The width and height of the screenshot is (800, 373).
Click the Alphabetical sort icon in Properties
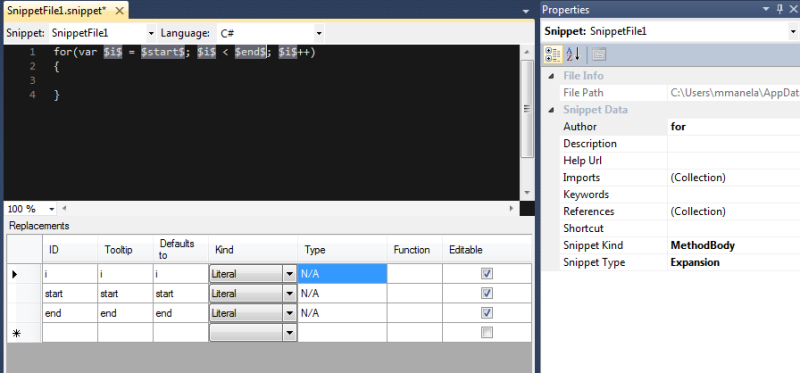click(573, 55)
